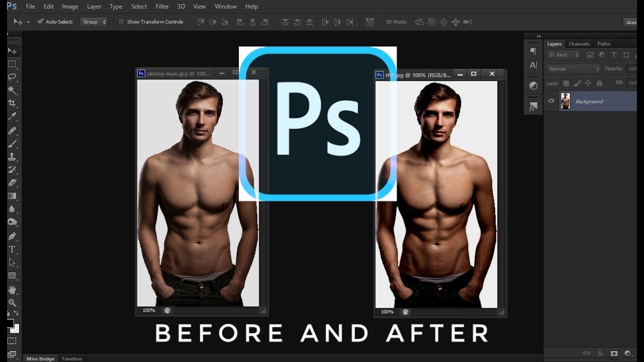Select the Hand tool
This screenshot has height=362, width=644.
click(x=12, y=290)
